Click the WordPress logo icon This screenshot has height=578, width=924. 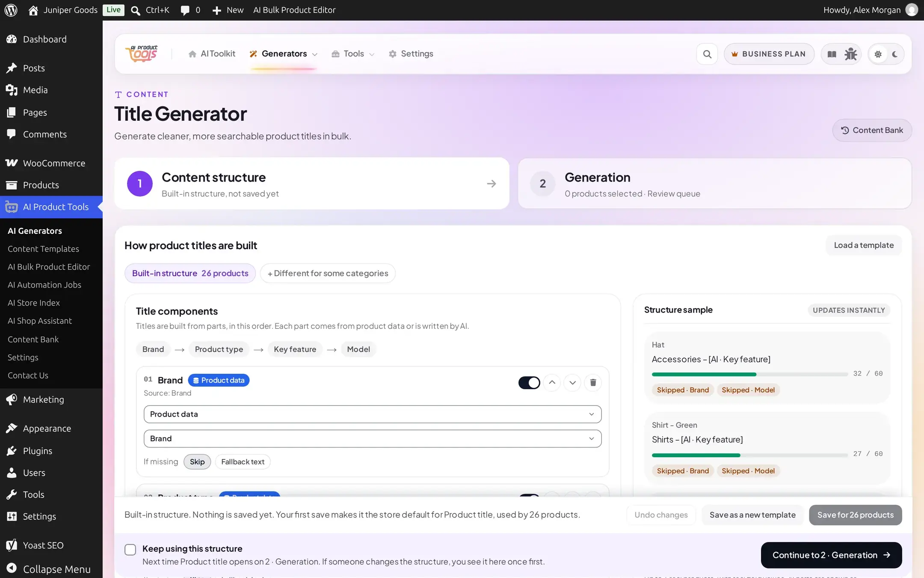[11, 10]
